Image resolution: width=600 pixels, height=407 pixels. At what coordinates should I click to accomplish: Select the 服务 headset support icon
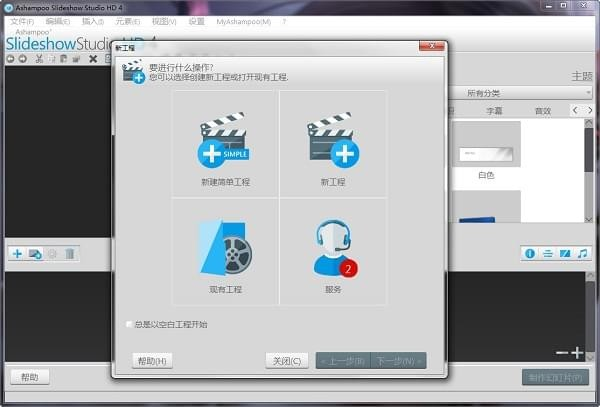click(333, 248)
